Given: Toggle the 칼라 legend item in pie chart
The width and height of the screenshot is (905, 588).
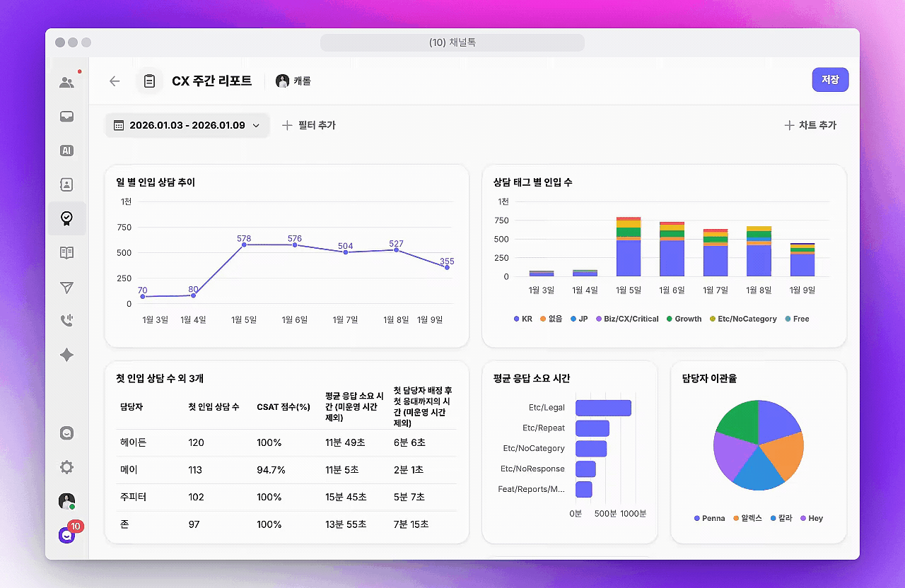Looking at the screenshot, I should [x=781, y=518].
